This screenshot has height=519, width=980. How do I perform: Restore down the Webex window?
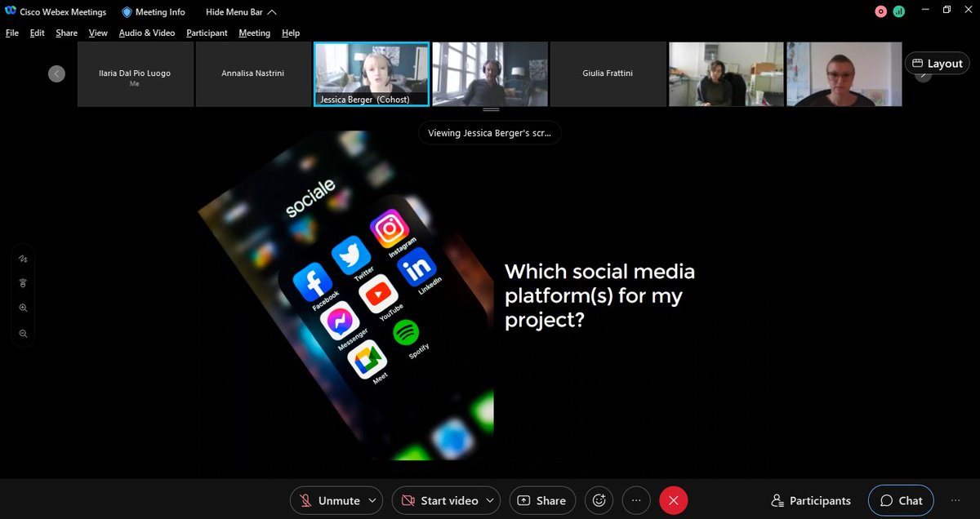[947, 11]
